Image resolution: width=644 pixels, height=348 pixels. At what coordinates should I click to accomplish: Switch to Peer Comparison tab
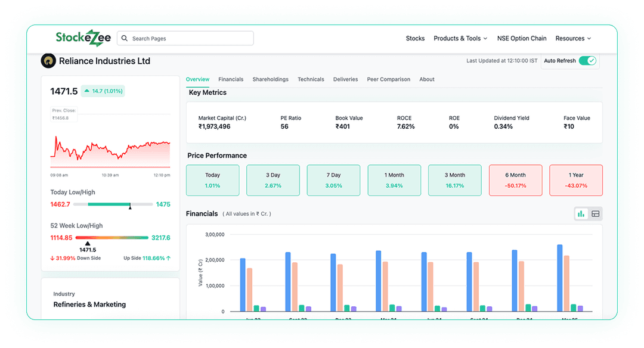(x=389, y=79)
